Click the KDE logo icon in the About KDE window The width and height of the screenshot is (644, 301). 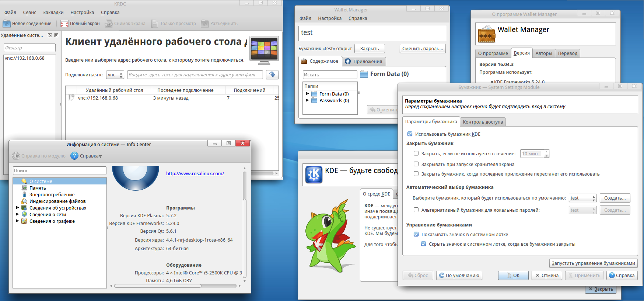314,174
